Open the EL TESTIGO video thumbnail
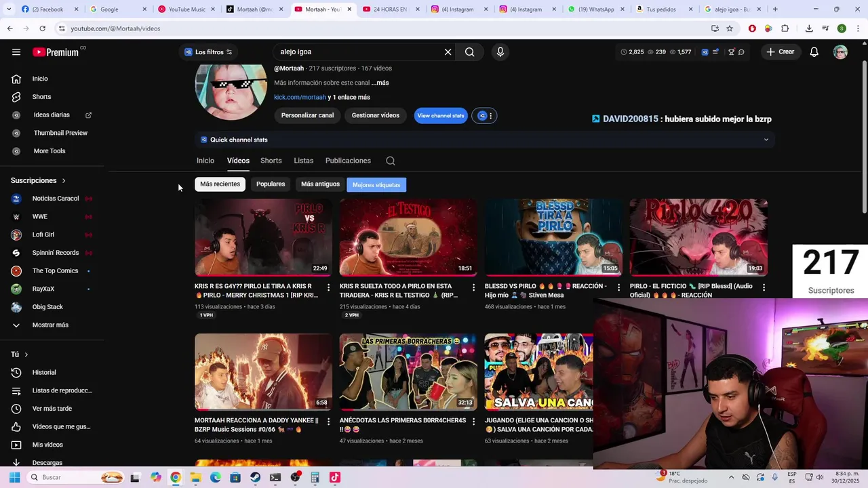Image resolution: width=868 pixels, height=488 pixels. tap(408, 237)
